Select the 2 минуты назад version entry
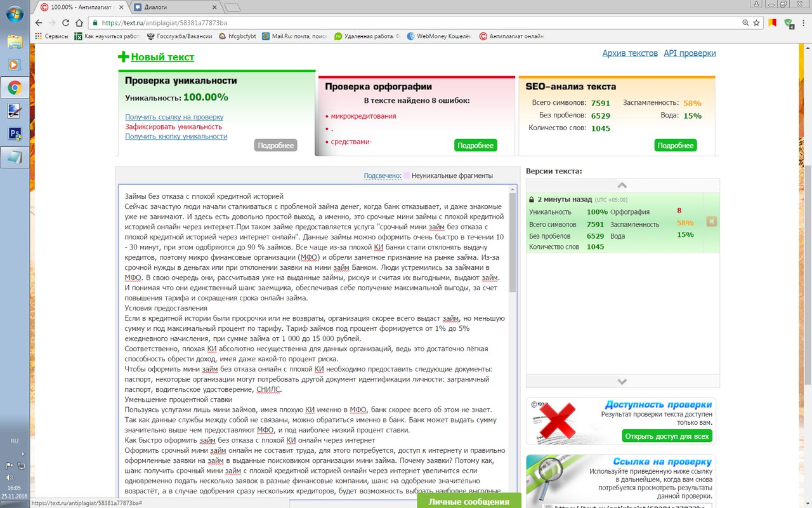 623,223
